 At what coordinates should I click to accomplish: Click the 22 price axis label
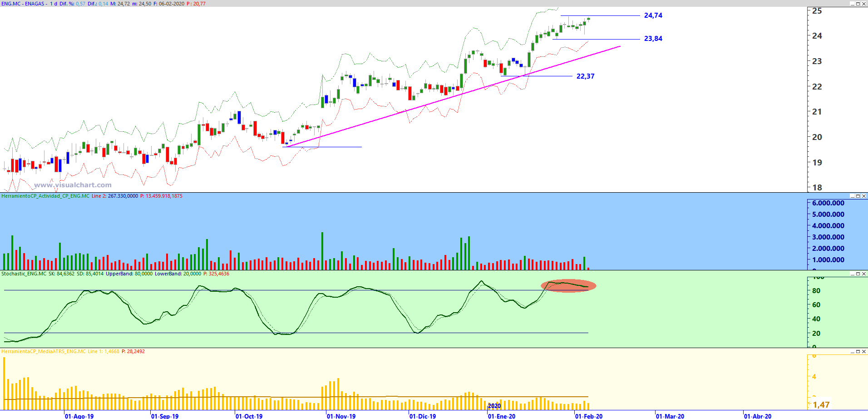(817, 86)
